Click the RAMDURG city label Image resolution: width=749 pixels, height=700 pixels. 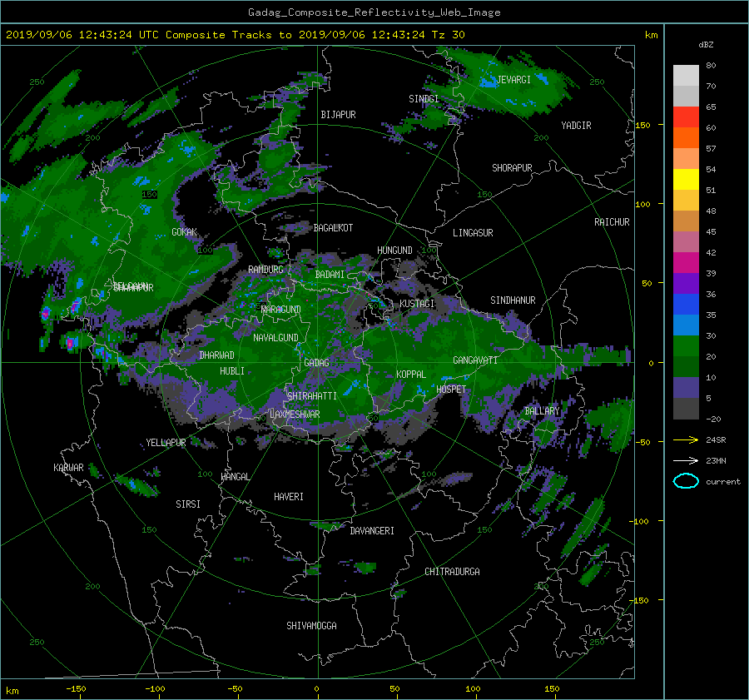pyautogui.click(x=265, y=270)
